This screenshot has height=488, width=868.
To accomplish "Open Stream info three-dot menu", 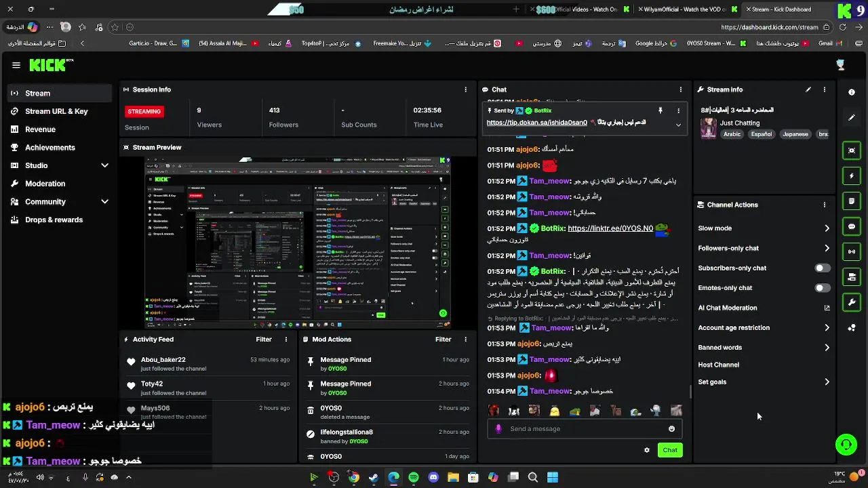I will click(x=825, y=89).
